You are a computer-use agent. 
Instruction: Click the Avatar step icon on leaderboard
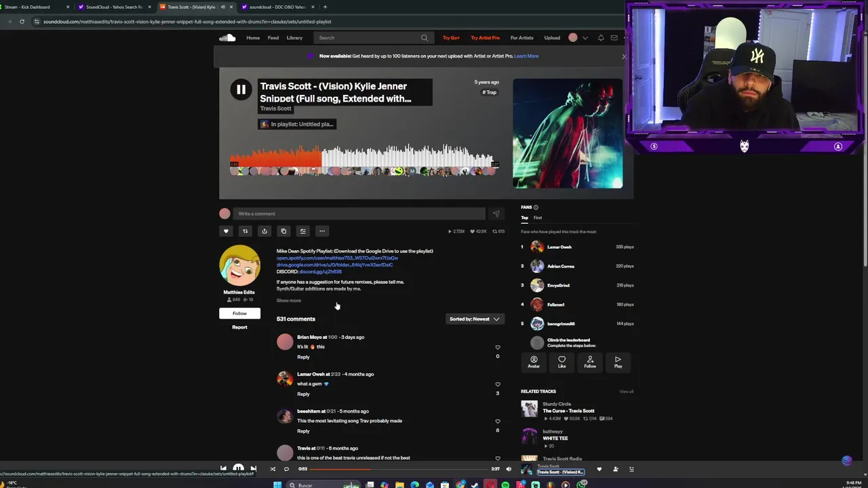[534, 362]
